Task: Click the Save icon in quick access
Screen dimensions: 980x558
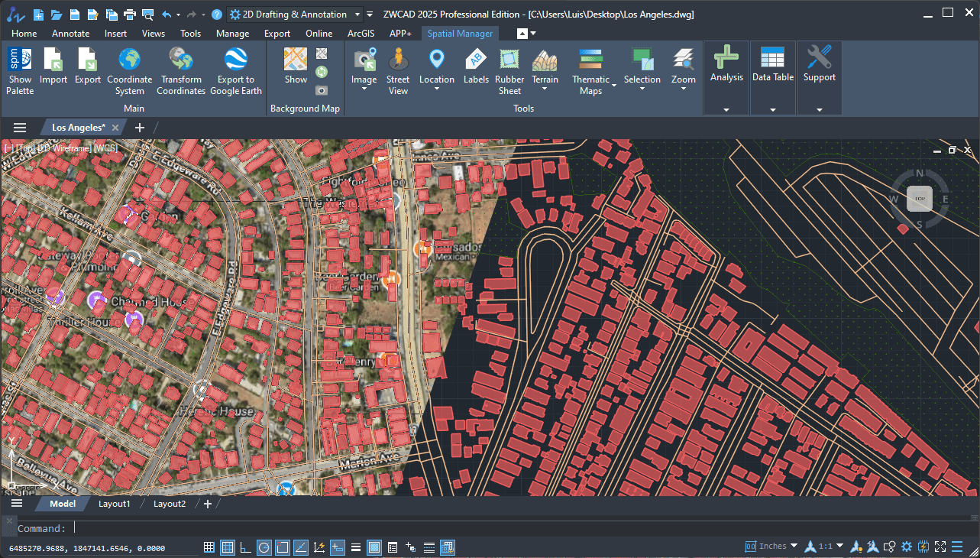Action: [x=75, y=14]
